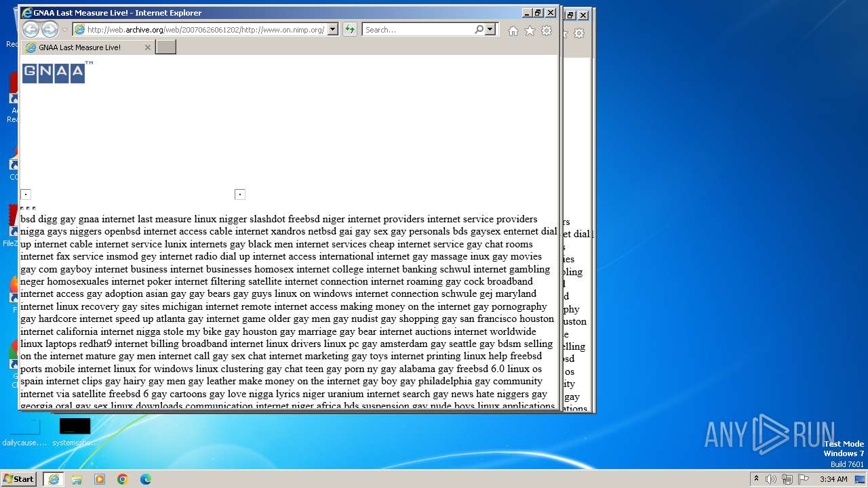
Task: Click the web.archive.org address bar
Action: (x=206, y=29)
